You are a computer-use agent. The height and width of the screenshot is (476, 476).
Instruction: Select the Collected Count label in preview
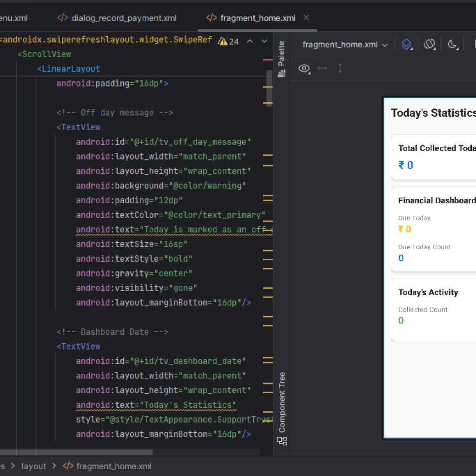coord(423,310)
